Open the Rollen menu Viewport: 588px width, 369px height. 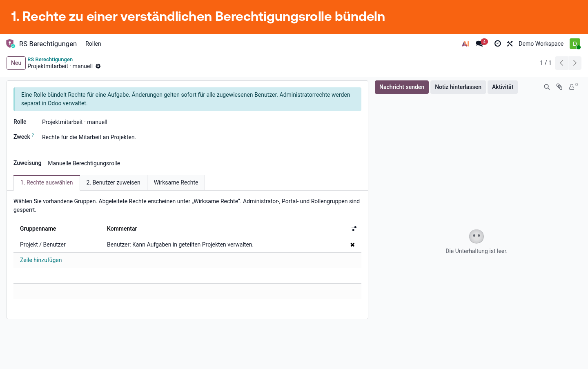point(93,44)
